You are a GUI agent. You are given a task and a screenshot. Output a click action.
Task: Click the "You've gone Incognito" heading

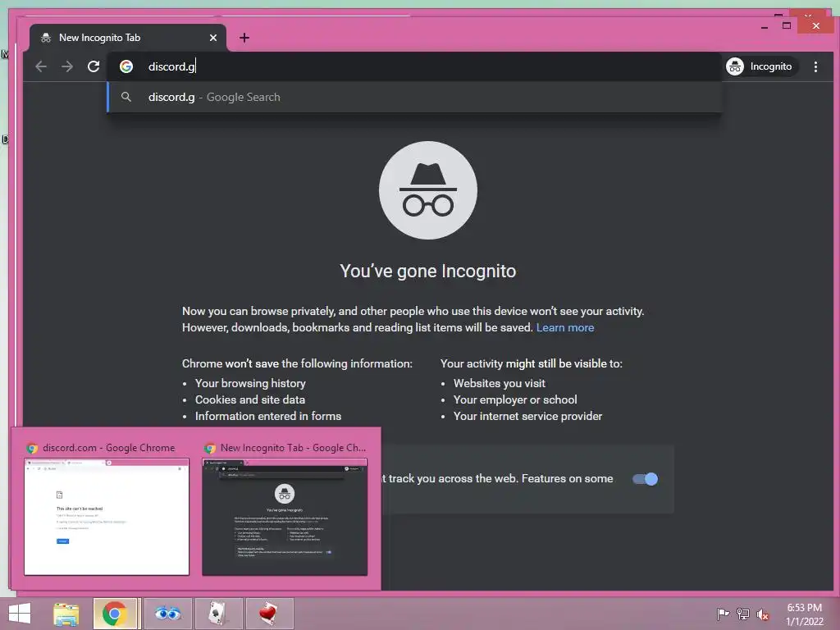pyautogui.click(x=427, y=271)
